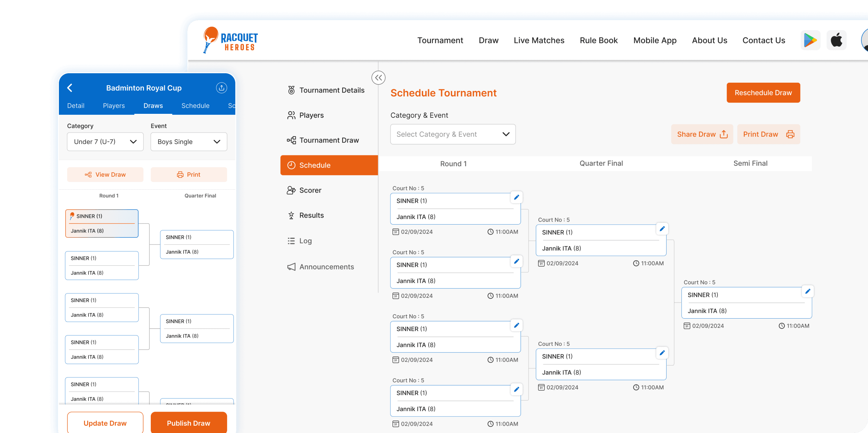
Task: Click the Share Draw button
Action: [702, 135]
